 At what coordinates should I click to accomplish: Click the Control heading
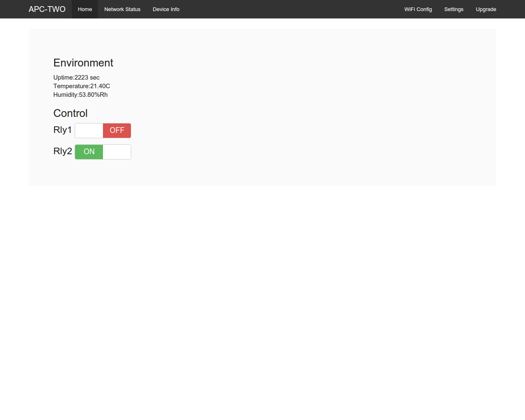[71, 113]
